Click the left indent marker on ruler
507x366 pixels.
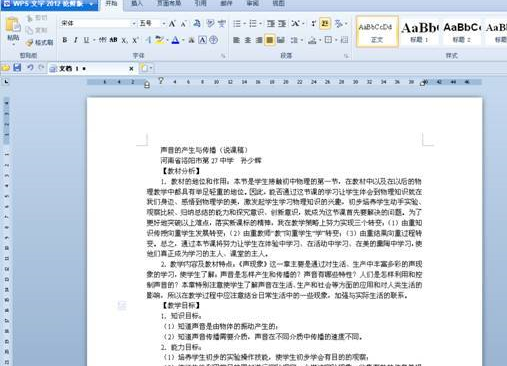tap(147, 85)
